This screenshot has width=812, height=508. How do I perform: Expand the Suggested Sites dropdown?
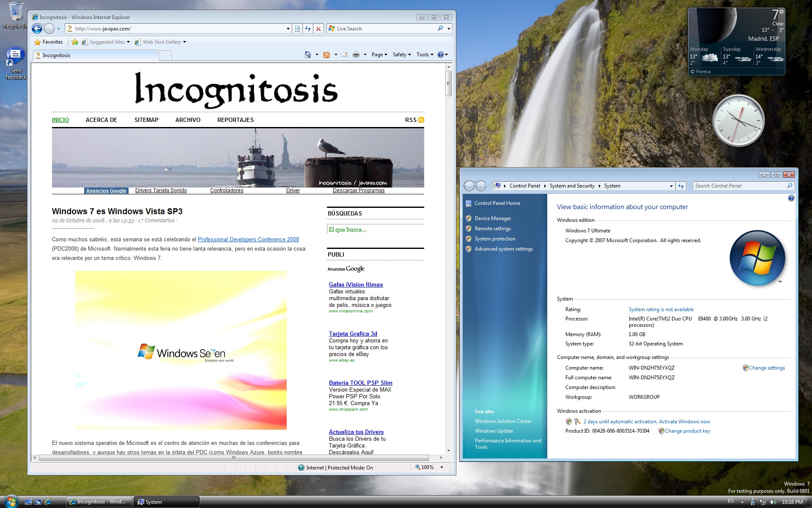[128, 42]
